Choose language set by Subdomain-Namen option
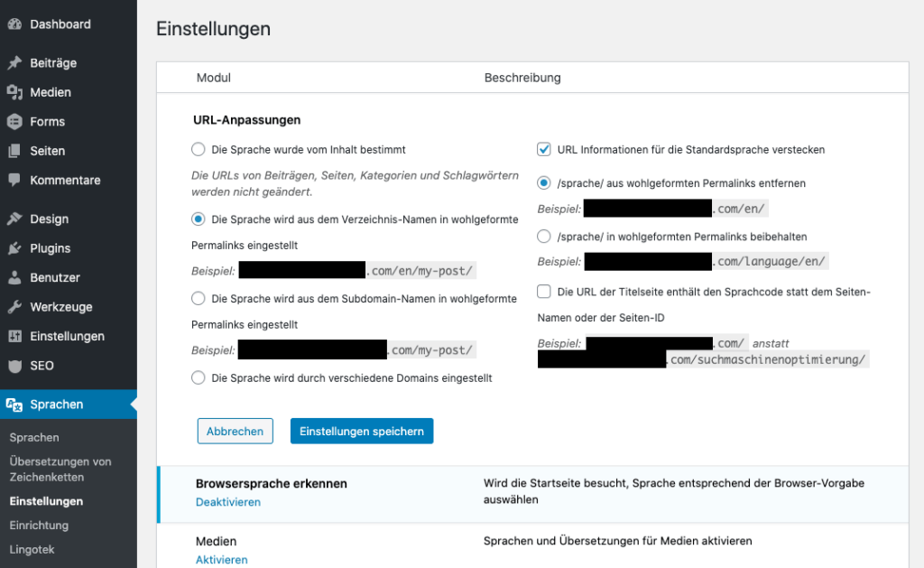The image size is (924, 568). coord(199,298)
